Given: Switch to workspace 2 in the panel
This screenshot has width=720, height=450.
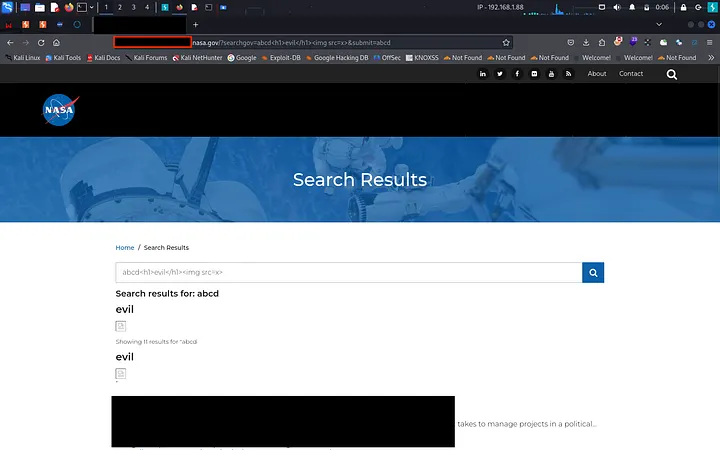Looking at the screenshot, I should (120, 7).
